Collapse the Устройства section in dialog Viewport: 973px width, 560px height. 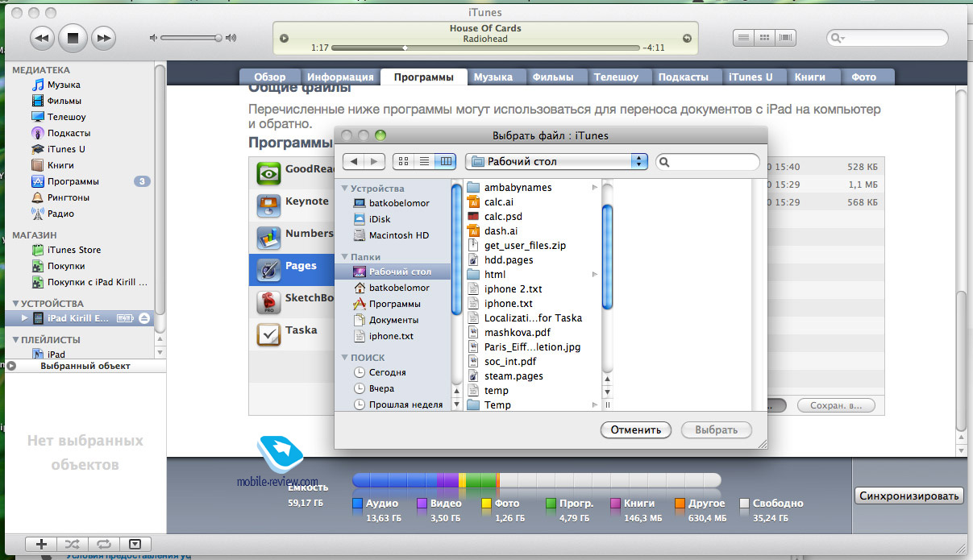tap(344, 189)
